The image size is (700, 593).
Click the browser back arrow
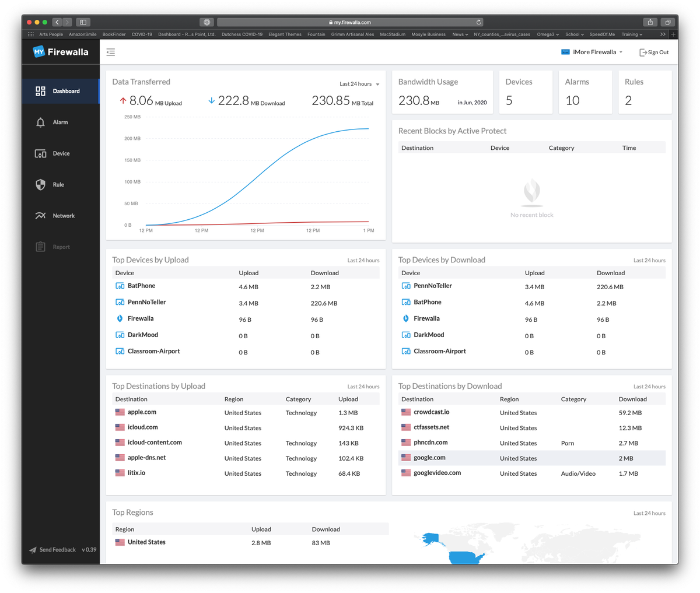(x=57, y=21)
